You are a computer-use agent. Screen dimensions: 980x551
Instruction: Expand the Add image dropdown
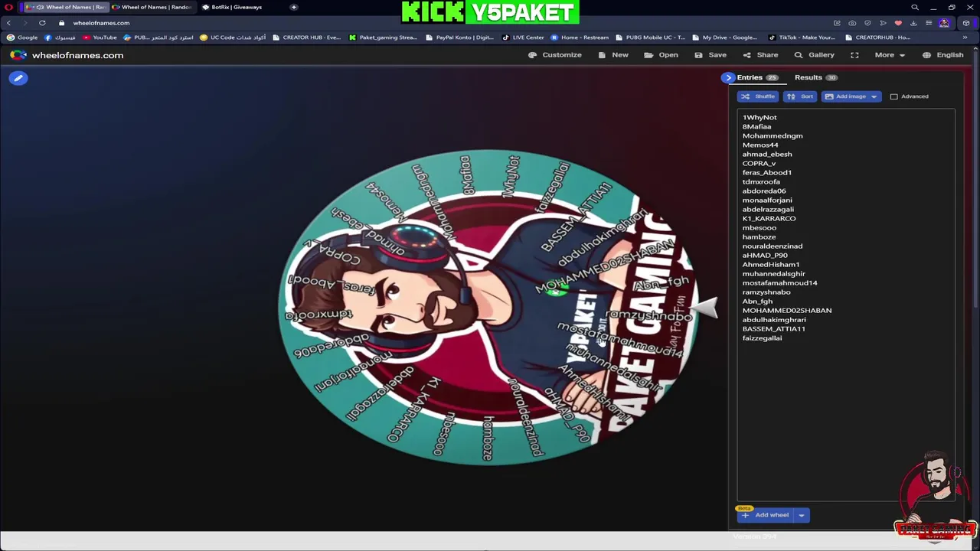coord(874,96)
